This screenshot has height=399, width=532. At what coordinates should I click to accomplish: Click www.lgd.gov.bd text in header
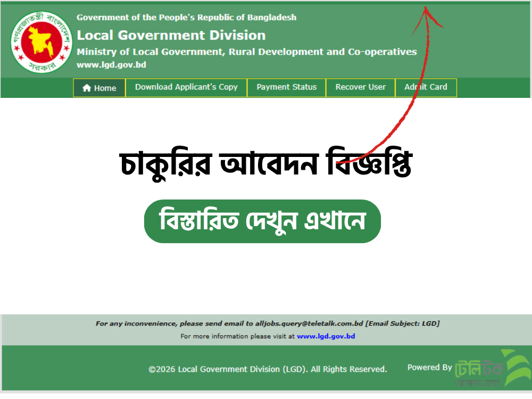[x=111, y=65]
